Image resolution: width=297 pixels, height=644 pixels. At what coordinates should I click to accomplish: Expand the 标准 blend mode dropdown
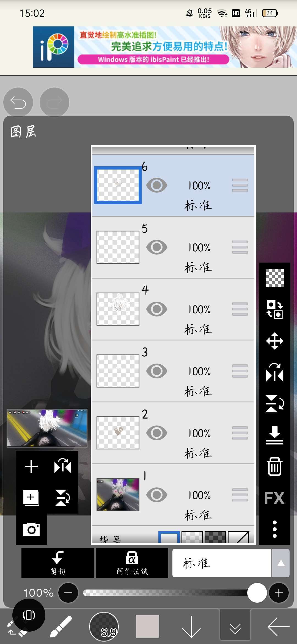point(222,563)
